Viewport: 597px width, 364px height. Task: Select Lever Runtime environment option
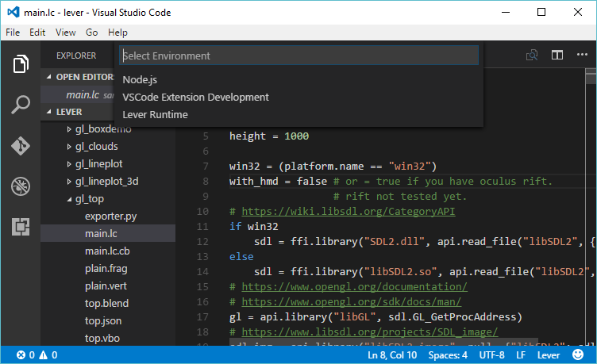click(x=155, y=115)
